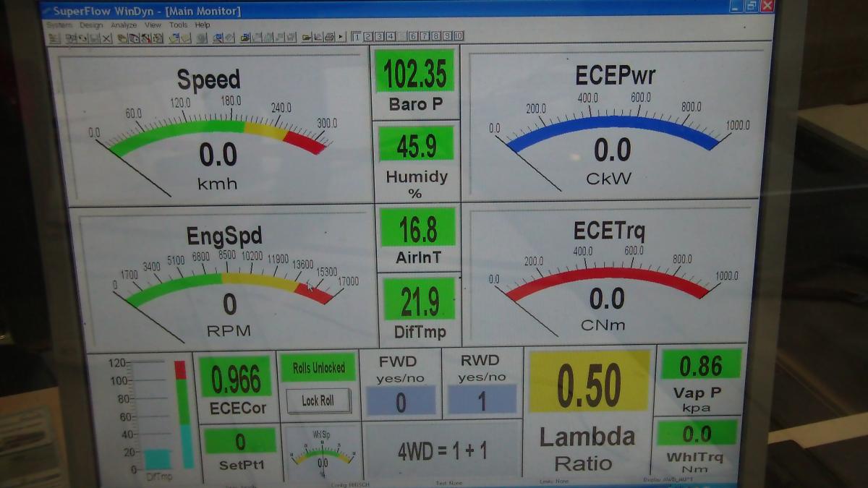The width and height of the screenshot is (868, 488).
Task: Switch to screen 9 button
Action: click(447, 37)
